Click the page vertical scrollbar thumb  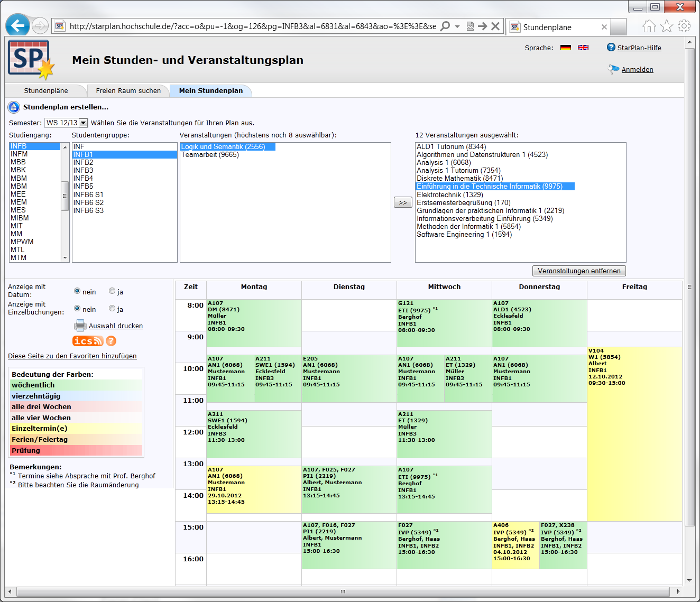689,288
